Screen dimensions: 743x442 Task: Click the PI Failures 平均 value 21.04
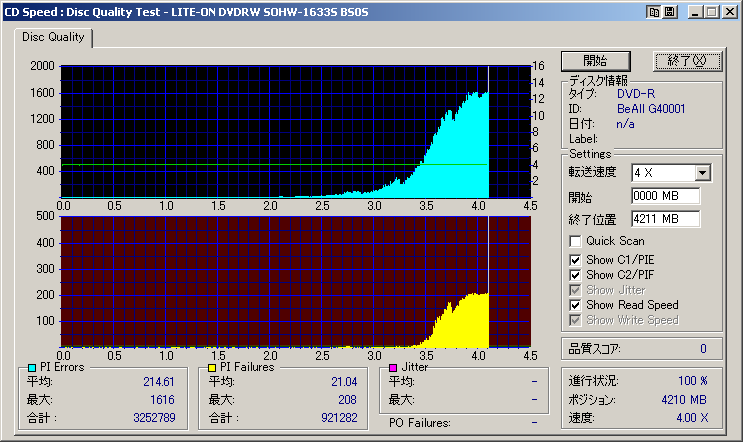(344, 382)
